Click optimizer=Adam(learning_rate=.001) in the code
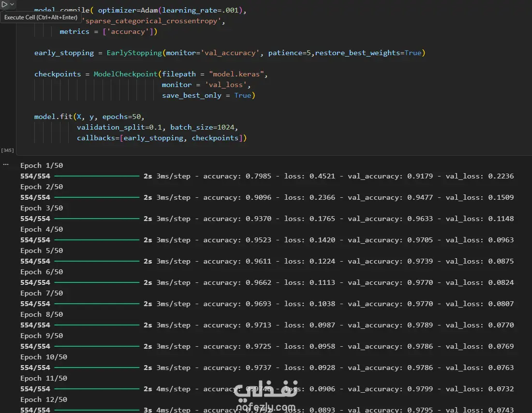The image size is (532, 413). tap(170, 11)
